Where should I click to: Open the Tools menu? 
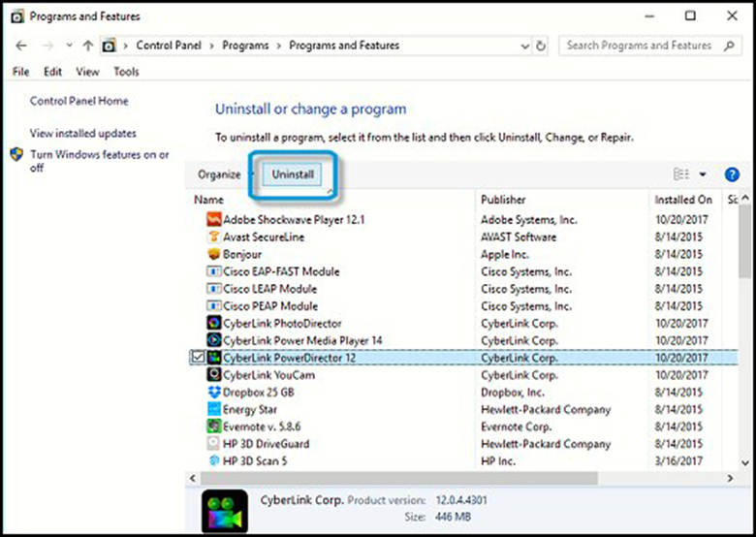pos(126,72)
